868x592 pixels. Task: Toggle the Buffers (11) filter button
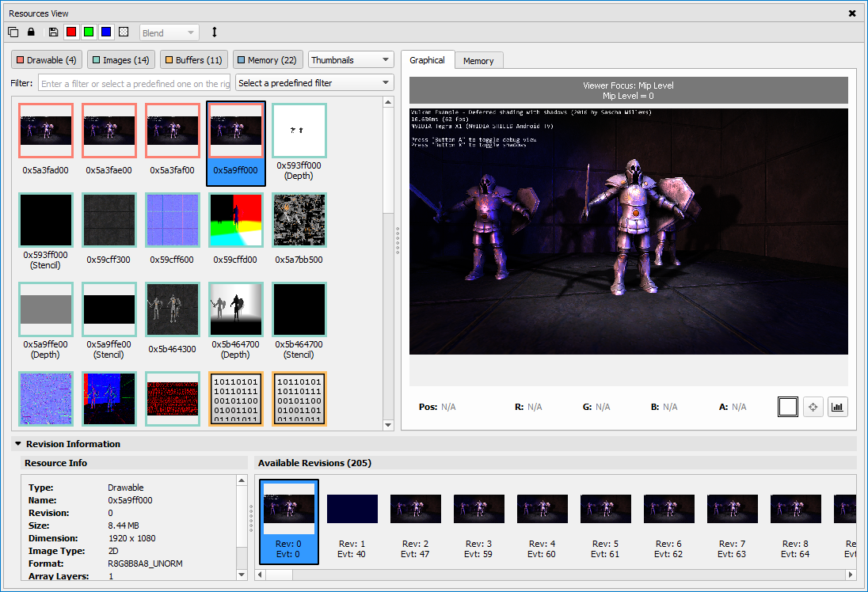194,59
